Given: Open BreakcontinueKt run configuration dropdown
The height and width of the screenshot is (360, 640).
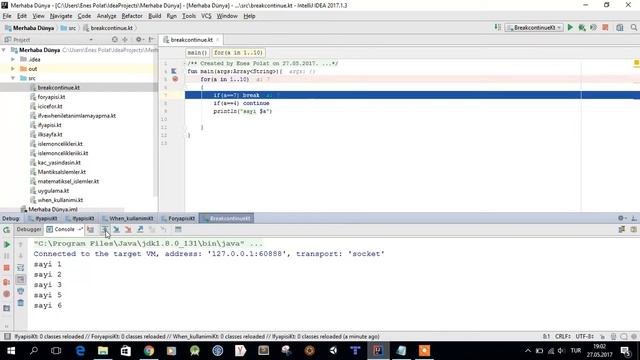Looking at the screenshot, I should [x=534, y=27].
